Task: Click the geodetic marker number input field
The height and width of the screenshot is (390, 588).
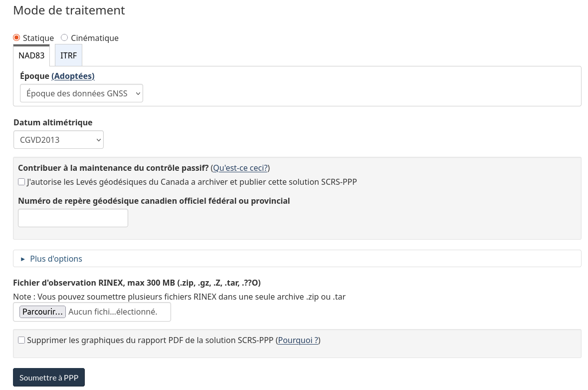Action: (73, 218)
